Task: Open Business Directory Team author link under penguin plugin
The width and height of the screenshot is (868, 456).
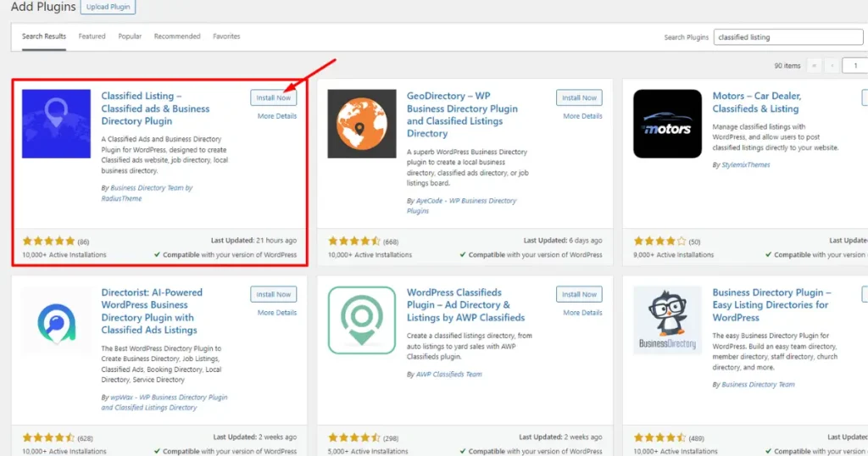Action: 758,385
